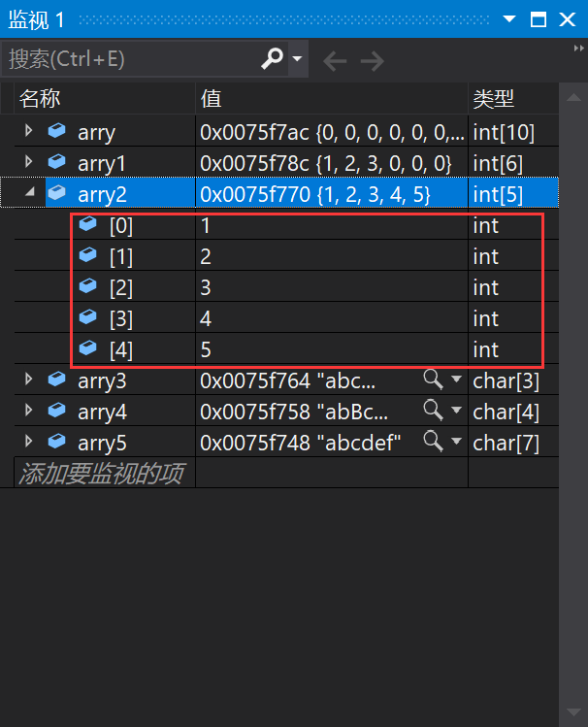The image size is (588, 727).
Task: Click the back arrow in search bar
Action: click(335, 61)
